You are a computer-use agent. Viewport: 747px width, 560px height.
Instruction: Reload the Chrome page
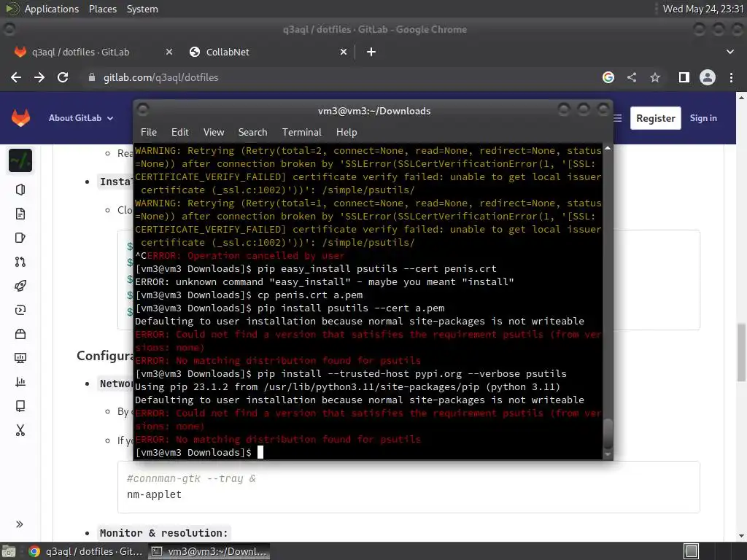[63, 77]
